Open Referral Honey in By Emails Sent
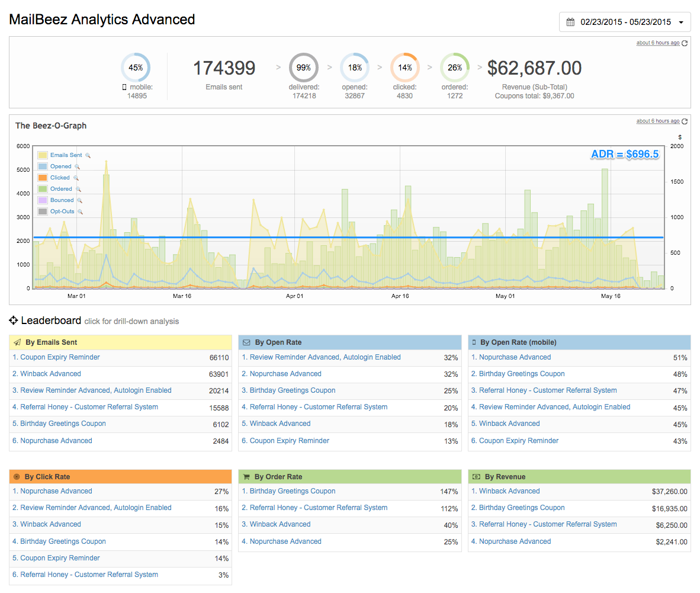The image size is (700, 593). click(89, 407)
